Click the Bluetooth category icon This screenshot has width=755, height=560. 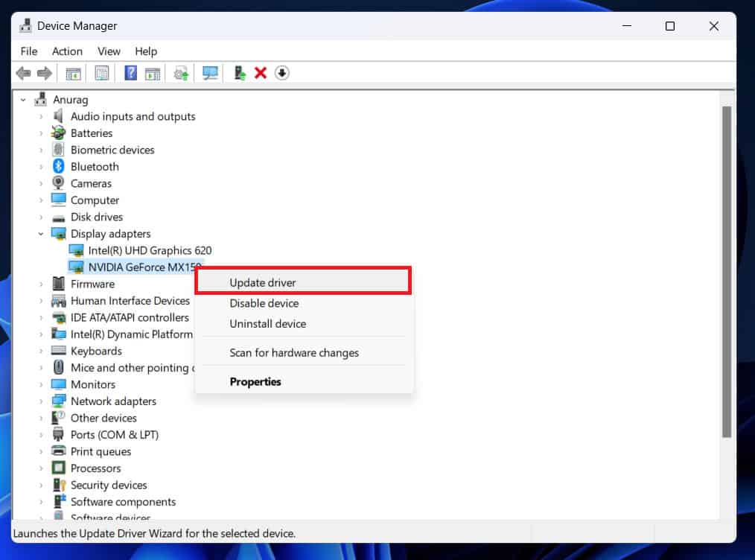(x=58, y=166)
